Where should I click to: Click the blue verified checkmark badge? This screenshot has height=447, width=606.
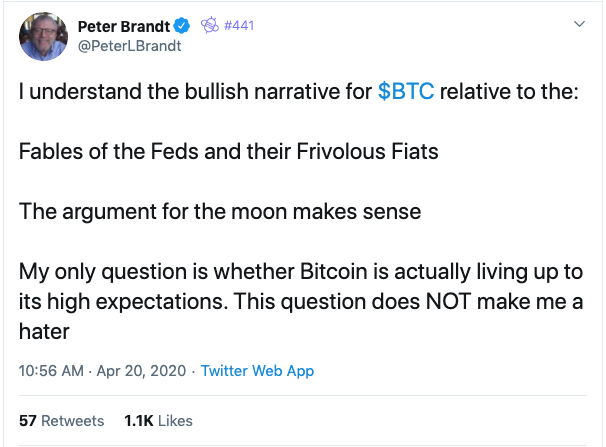point(182,26)
